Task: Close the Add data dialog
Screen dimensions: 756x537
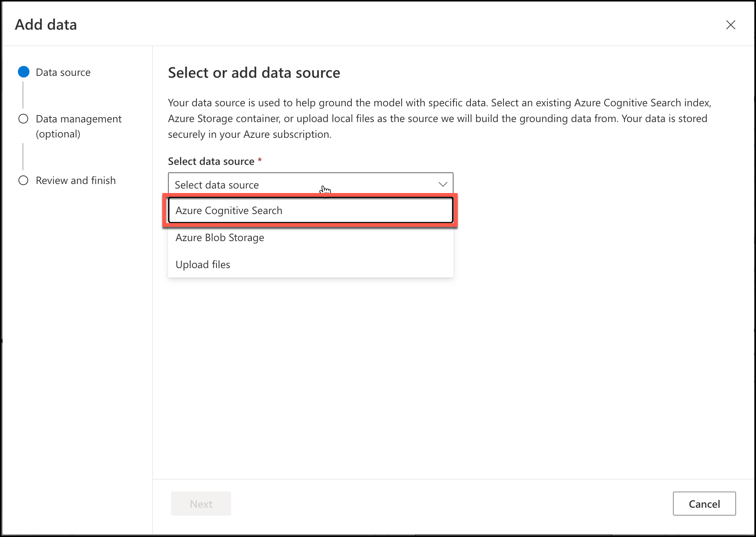Action: (730, 25)
